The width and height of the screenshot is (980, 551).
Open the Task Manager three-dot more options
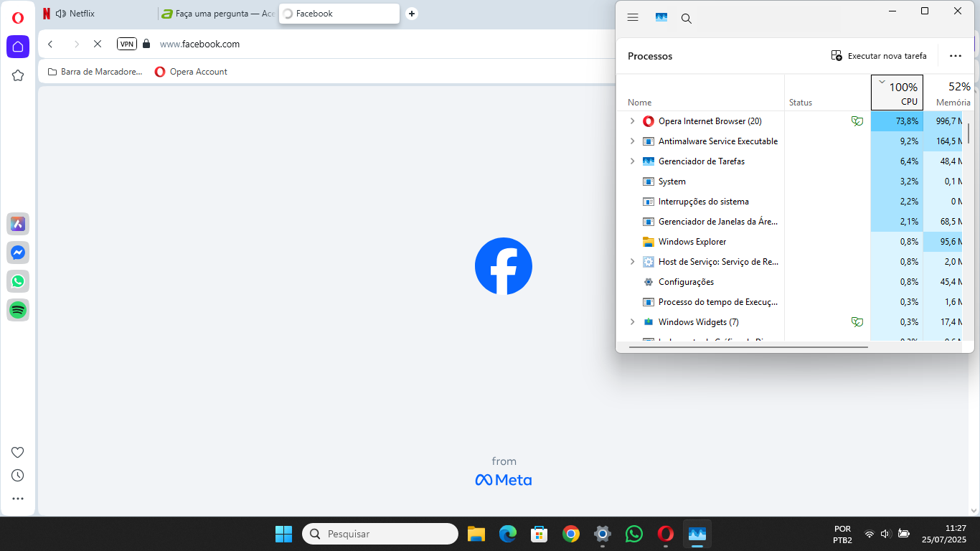tap(955, 56)
